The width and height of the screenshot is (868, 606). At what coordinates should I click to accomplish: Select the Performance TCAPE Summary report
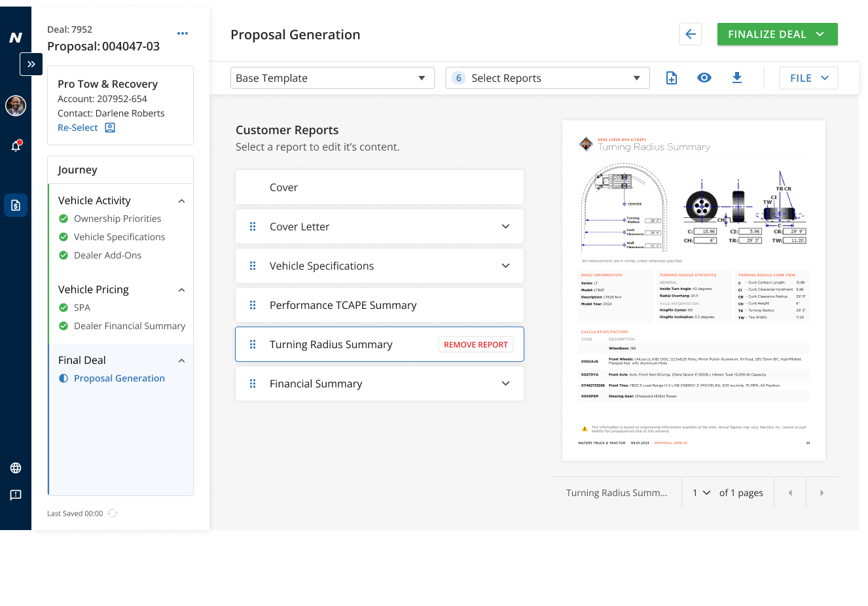point(380,305)
